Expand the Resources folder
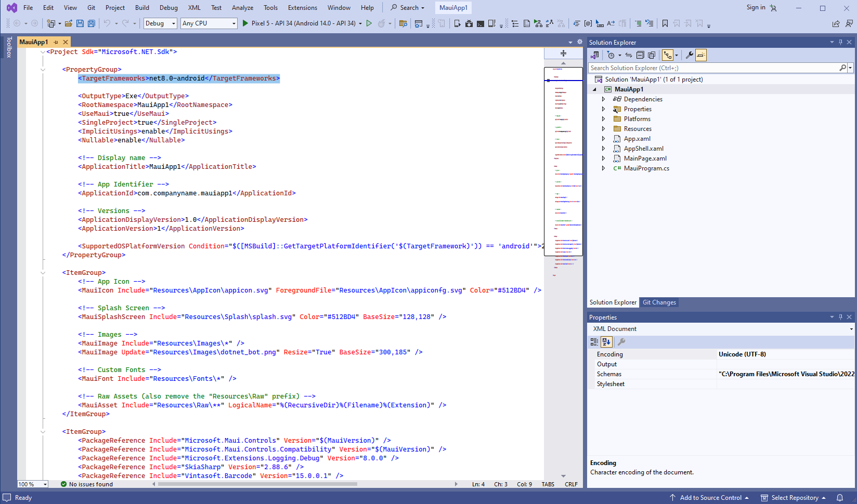Image resolution: width=857 pixels, height=504 pixels. pyautogui.click(x=604, y=129)
